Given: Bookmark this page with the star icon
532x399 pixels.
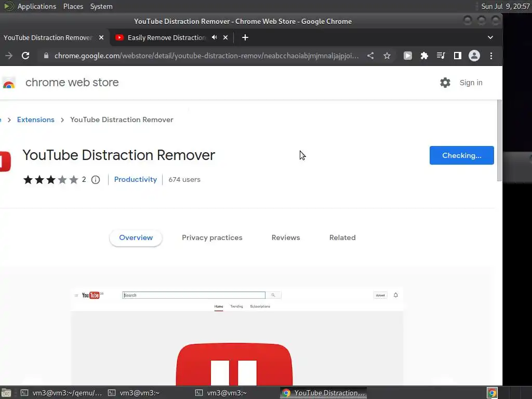Looking at the screenshot, I should (387, 56).
